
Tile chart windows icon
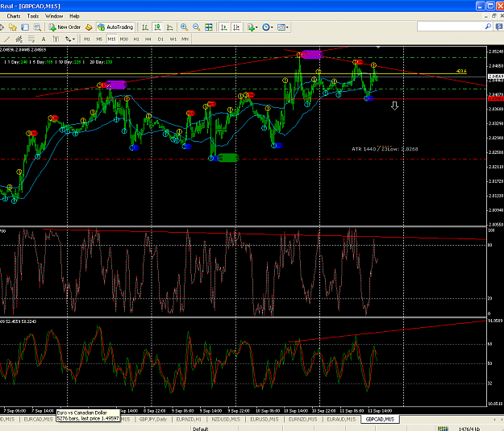point(209,27)
